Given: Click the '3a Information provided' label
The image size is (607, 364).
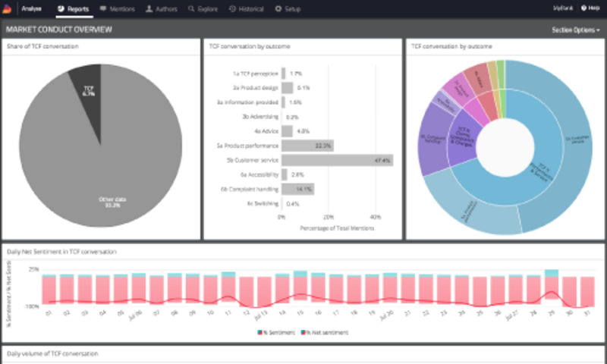Looking at the screenshot, I should pyautogui.click(x=247, y=102).
